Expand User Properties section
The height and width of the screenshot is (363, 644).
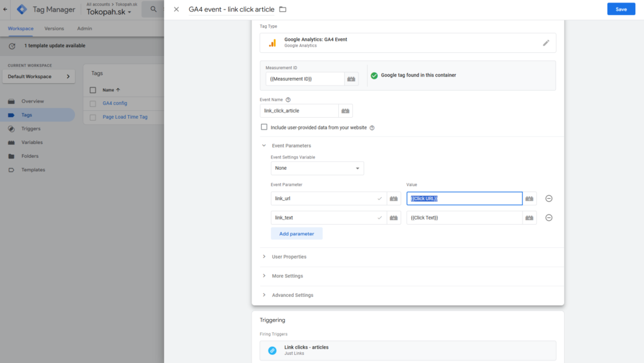(289, 257)
